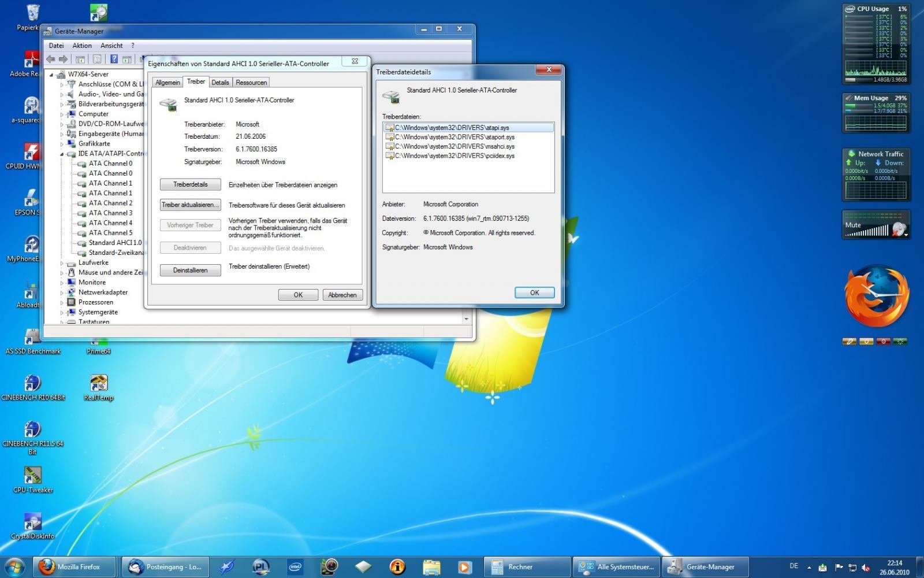Screen dimensions: 924x578
Task: Open help via the blue question-mark toolbar icon
Action: click(114, 59)
